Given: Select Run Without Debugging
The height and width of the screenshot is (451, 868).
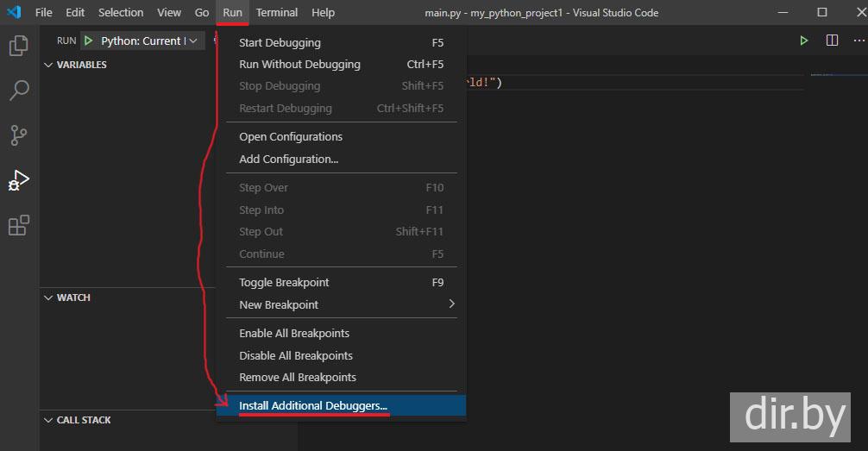Looking at the screenshot, I should (x=299, y=64).
